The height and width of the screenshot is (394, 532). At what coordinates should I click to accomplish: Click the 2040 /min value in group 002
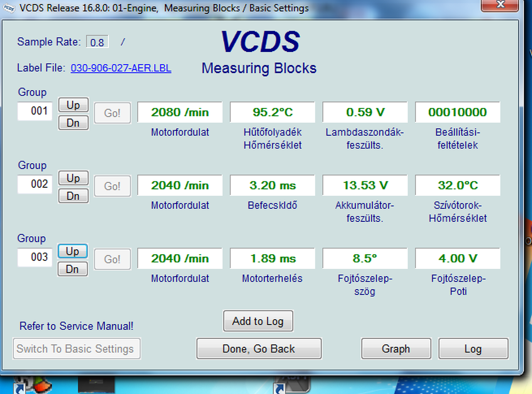pyautogui.click(x=180, y=185)
